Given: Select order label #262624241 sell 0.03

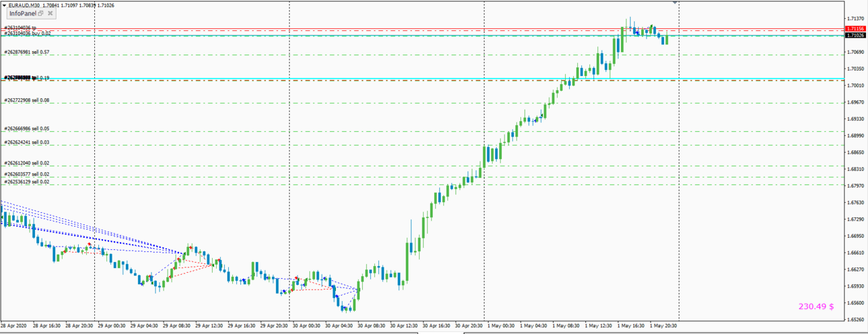Looking at the screenshot, I should tap(27, 143).
